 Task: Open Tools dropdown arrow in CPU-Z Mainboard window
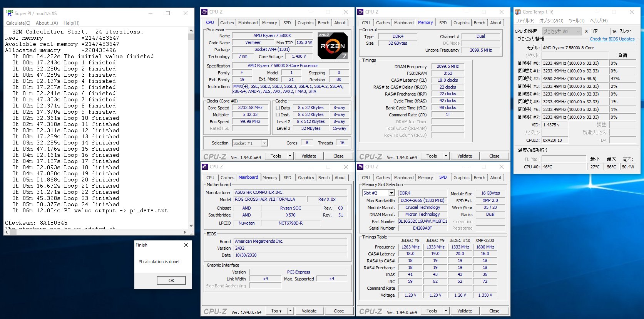coord(290,311)
